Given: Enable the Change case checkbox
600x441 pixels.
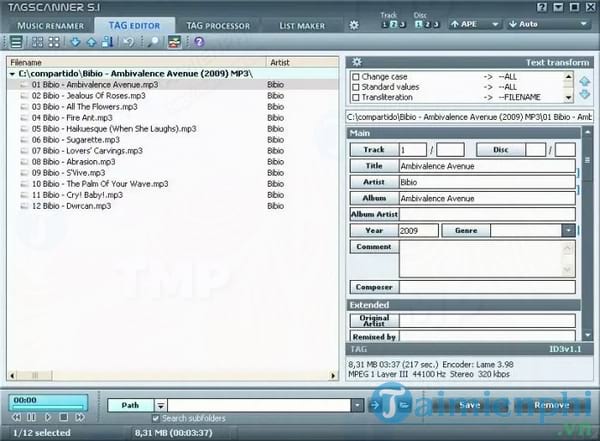Looking at the screenshot, I should tap(356, 77).
